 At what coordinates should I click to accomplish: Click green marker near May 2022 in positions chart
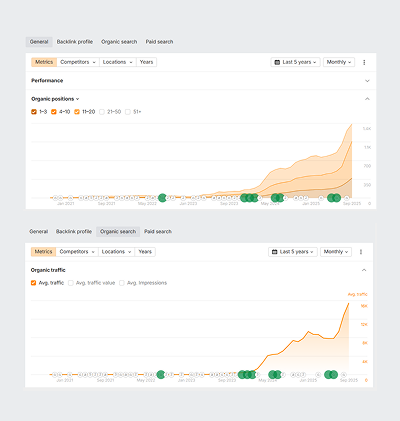tap(162, 198)
